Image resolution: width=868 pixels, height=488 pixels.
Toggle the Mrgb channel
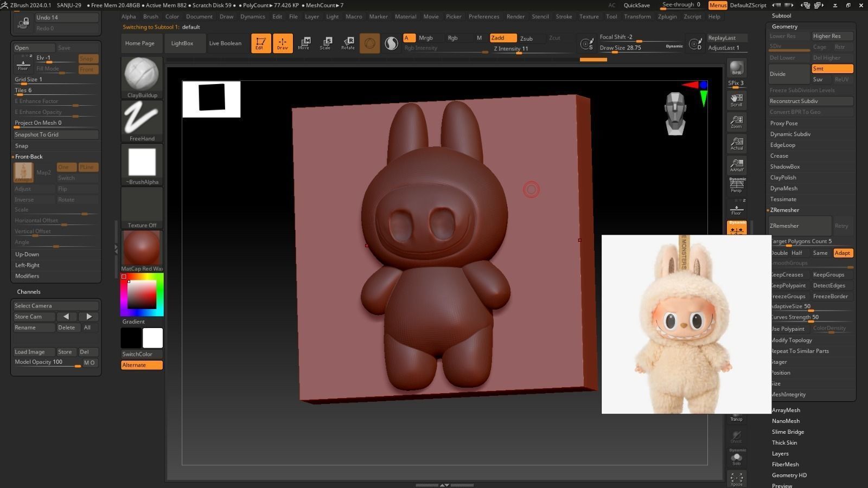pyautogui.click(x=426, y=38)
